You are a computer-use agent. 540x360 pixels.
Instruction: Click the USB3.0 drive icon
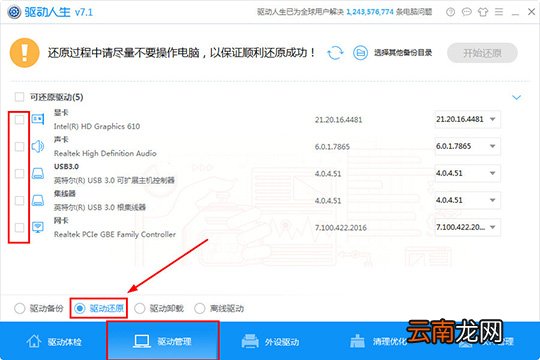click(38, 173)
